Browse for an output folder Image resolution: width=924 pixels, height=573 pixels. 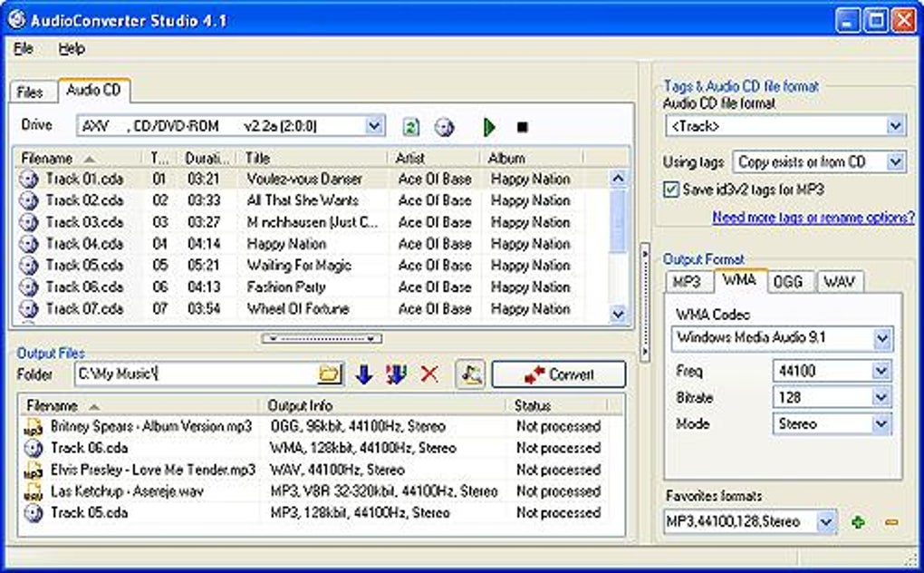pos(329,374)
